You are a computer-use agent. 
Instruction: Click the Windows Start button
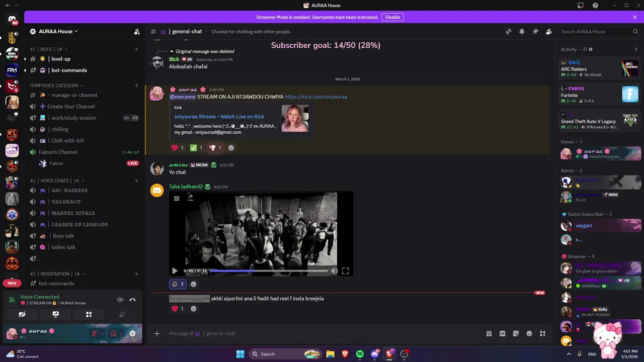point(240,354)
